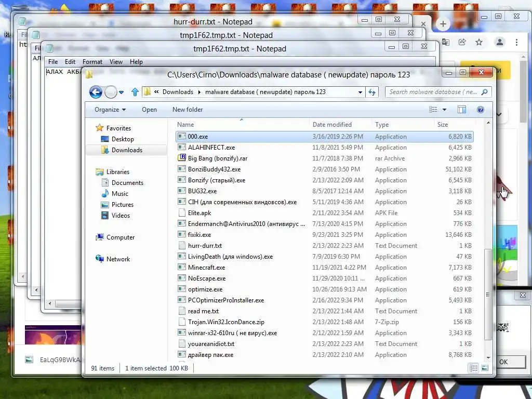Select Videos library in navigation pane
532x399 pixels.
pyautogui.click(x=115, y=216)
